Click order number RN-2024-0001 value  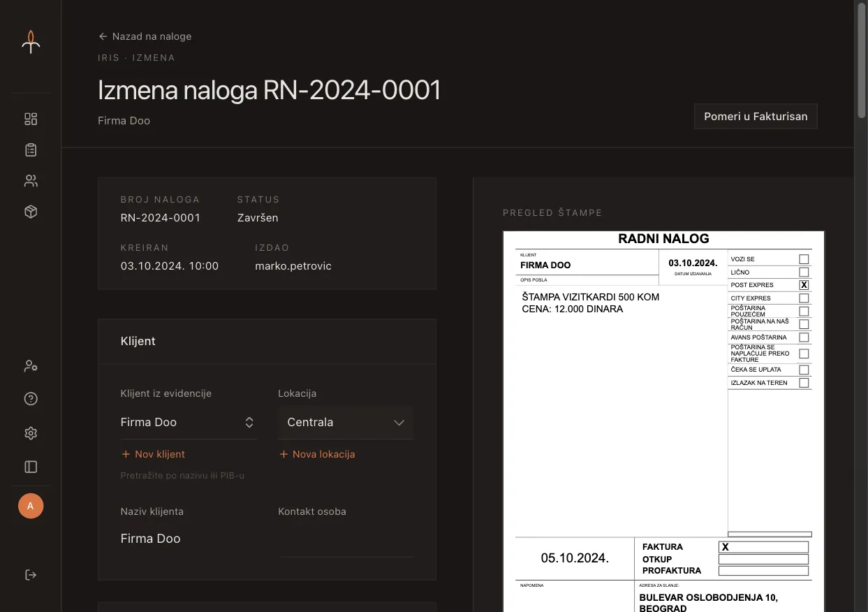pos(161,218)
